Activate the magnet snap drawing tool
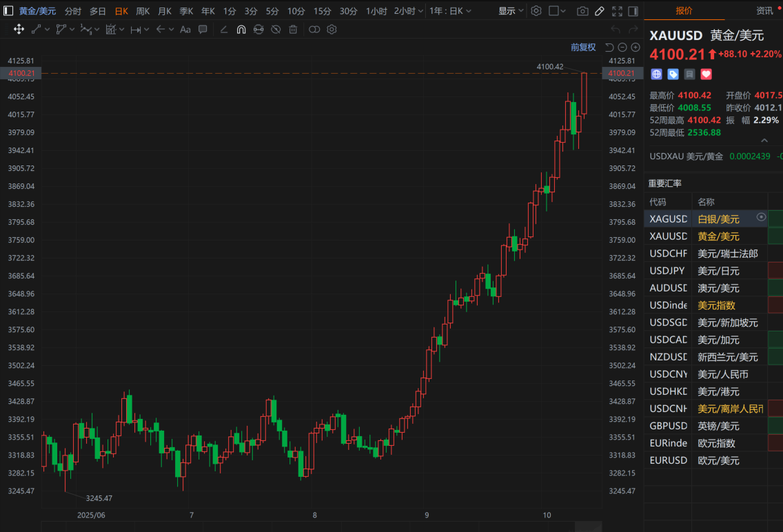Screen dimensions: 783x532 (241, 30)
